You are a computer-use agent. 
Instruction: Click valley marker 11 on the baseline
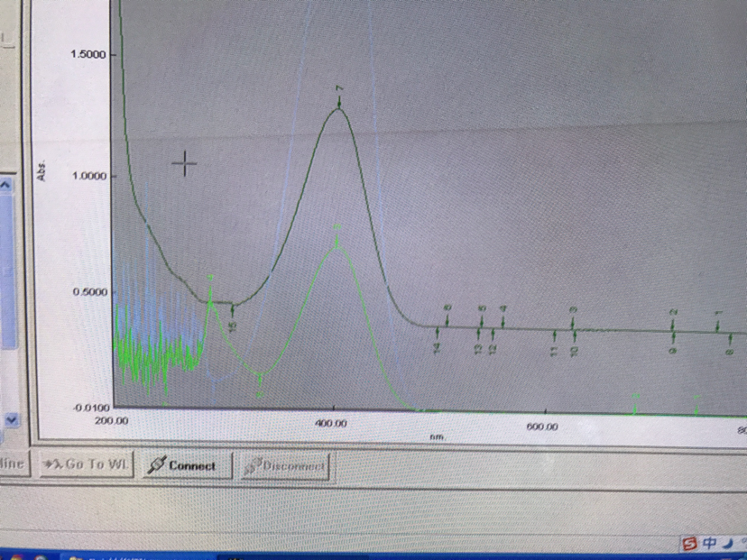tap(554, 344)
